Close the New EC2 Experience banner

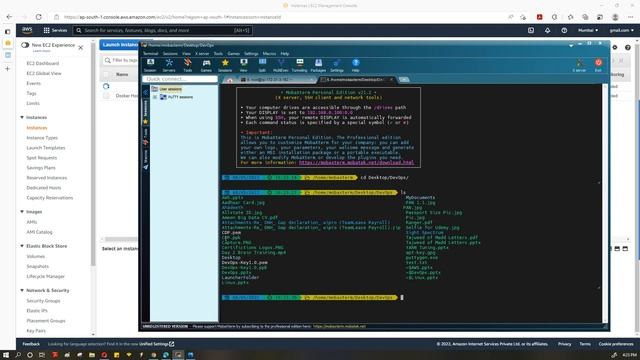coord(81,47)
